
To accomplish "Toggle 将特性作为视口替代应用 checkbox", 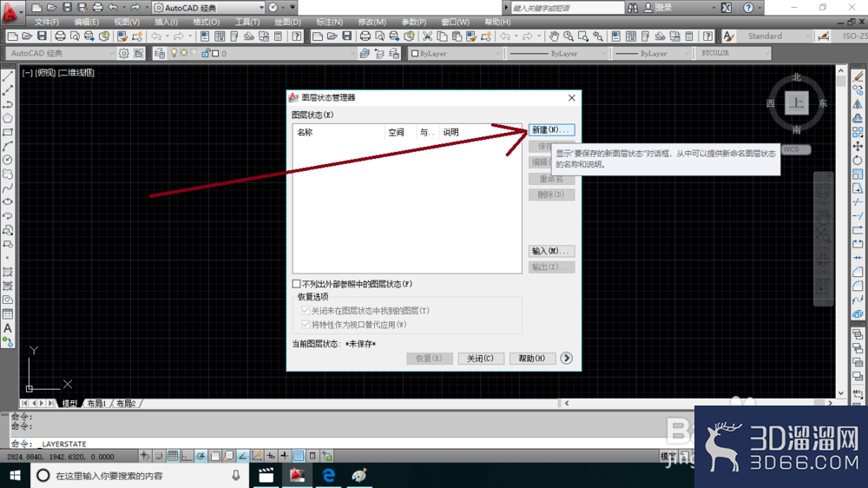I will (306, 325).
